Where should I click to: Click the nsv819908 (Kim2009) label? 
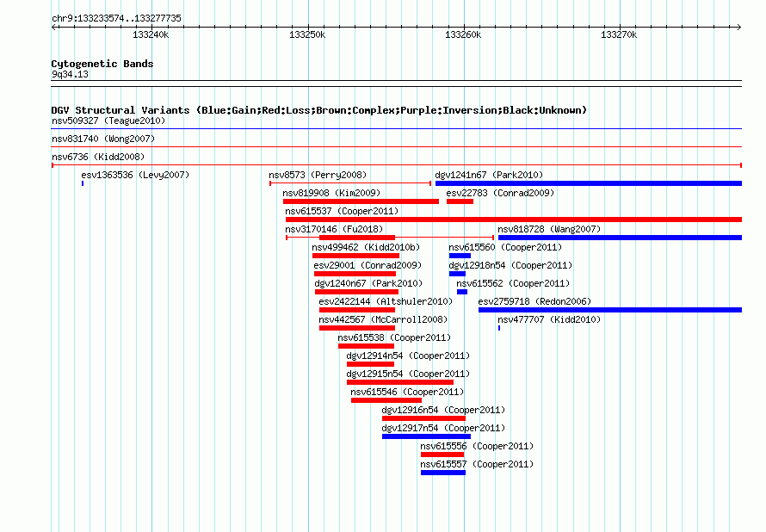331,193
